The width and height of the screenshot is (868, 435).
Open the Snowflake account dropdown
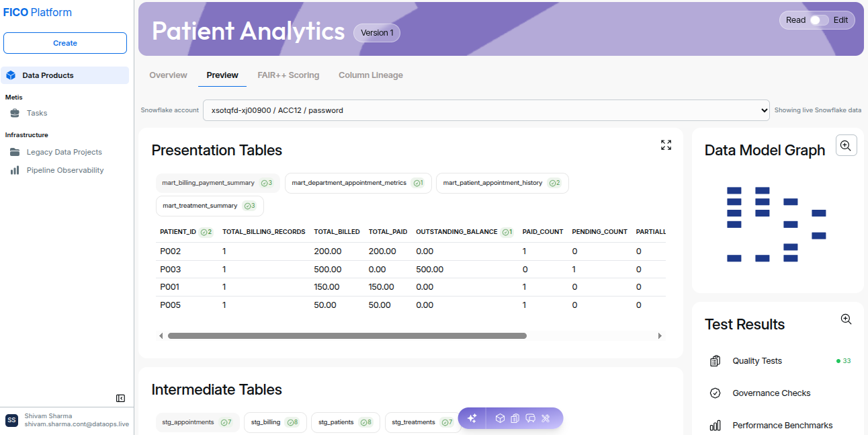tap(486, 110)
